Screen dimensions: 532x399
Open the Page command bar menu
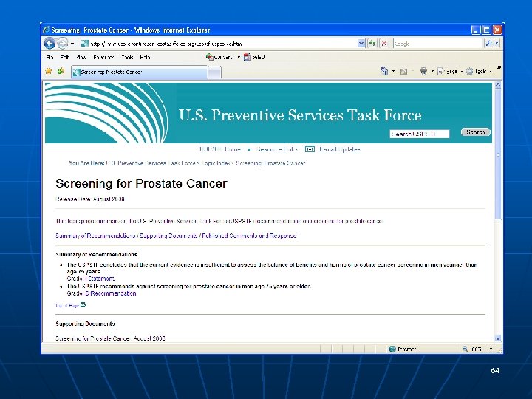tap(450, 71)
